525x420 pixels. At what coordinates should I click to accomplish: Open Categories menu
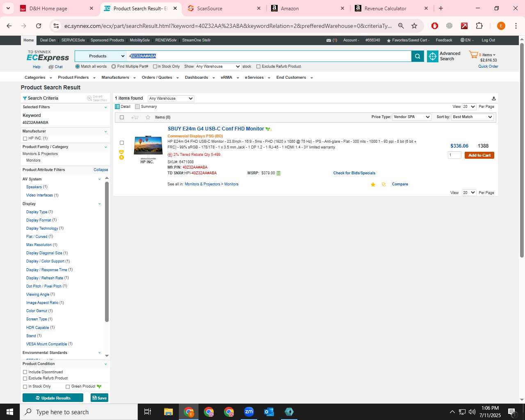(x=38, y=78)
